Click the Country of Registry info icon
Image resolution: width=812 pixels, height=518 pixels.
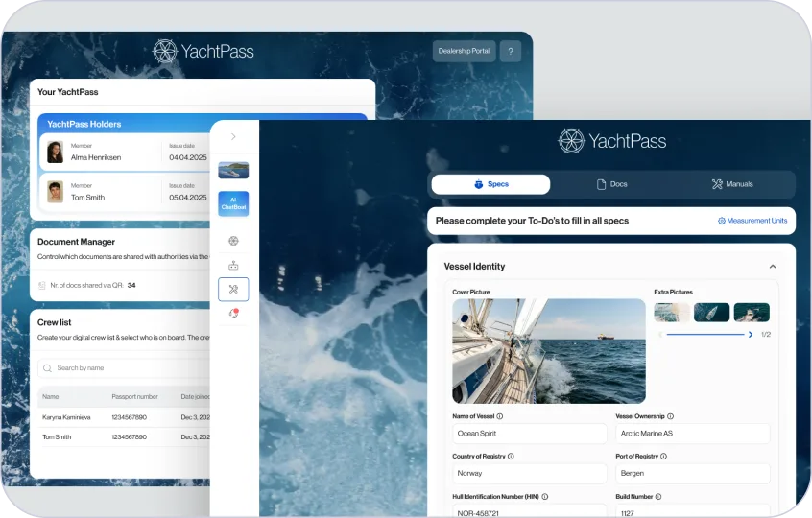(x=512, y=456)
